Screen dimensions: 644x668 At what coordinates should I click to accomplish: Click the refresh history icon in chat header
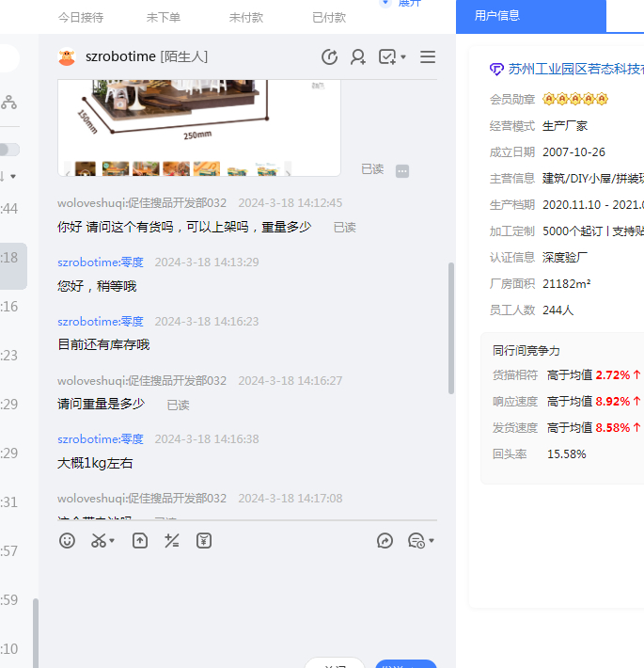pyautogui.click(x=329, y=57)
